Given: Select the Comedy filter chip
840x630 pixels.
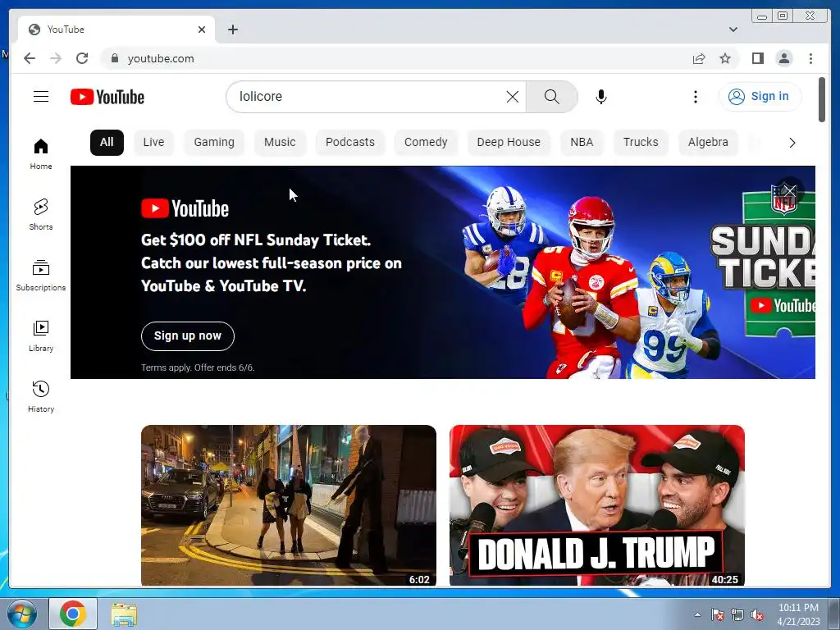Looking at the screenshot, I should 426,143.
